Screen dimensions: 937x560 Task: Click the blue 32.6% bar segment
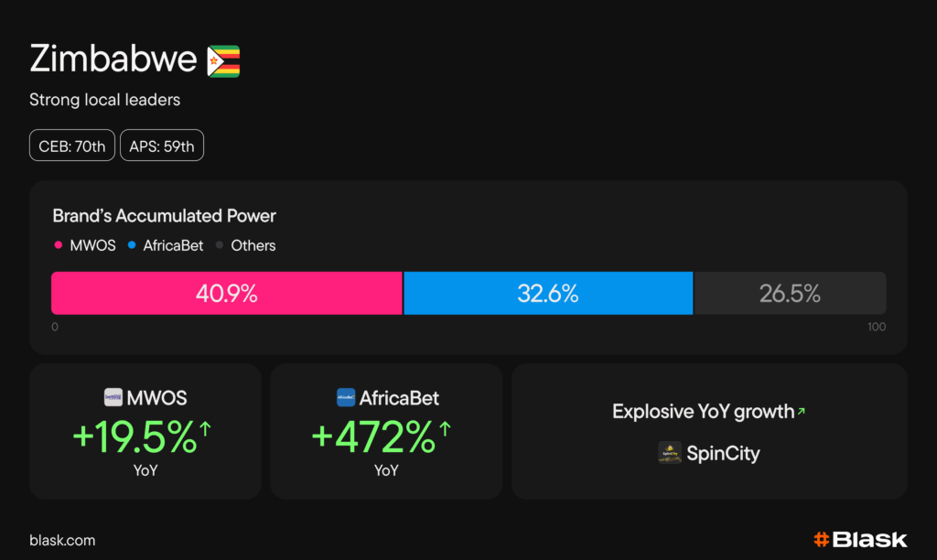[x=547, y=294]
